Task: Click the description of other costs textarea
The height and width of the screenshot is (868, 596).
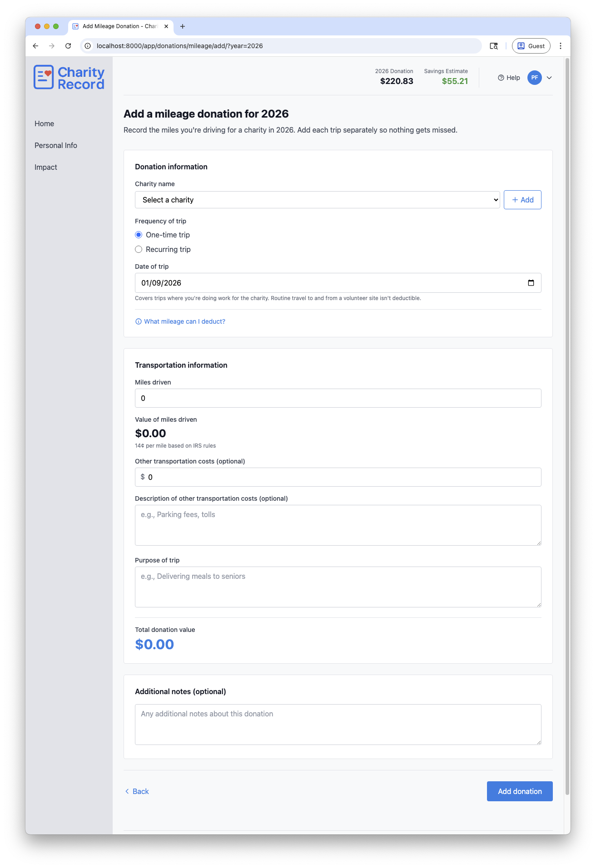Action: [338, 525]
